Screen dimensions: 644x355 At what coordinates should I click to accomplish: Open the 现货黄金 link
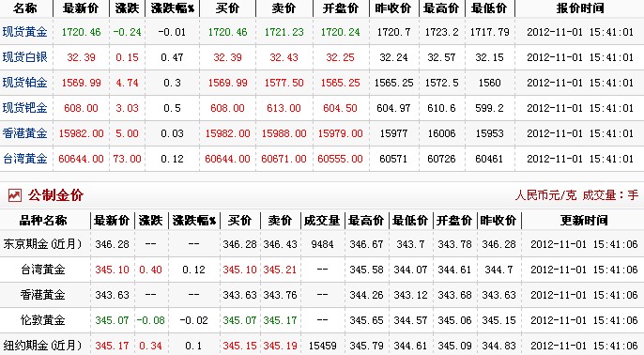pyautogui.click(x=25, y=32)
